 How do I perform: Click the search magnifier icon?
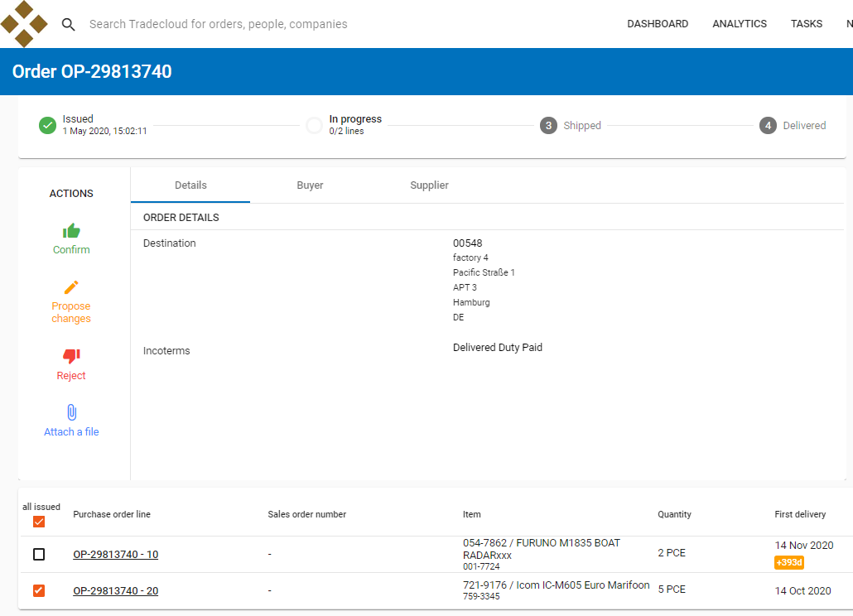coord(68,25)
